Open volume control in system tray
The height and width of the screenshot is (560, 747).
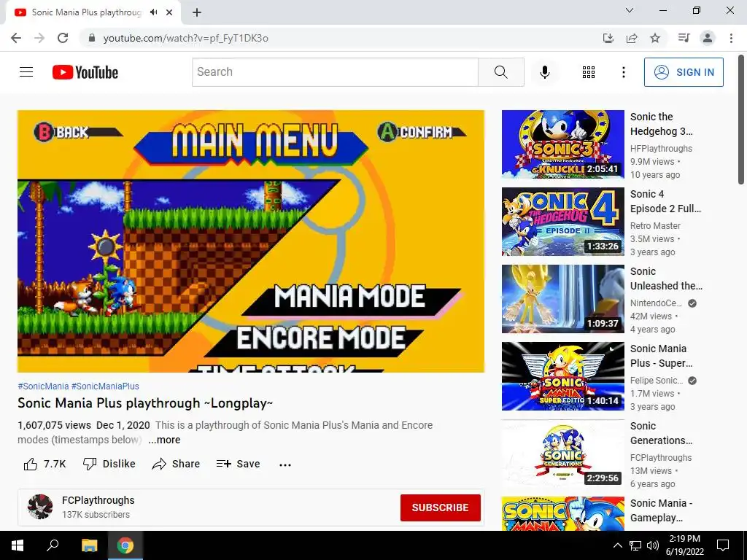point(653,545)
